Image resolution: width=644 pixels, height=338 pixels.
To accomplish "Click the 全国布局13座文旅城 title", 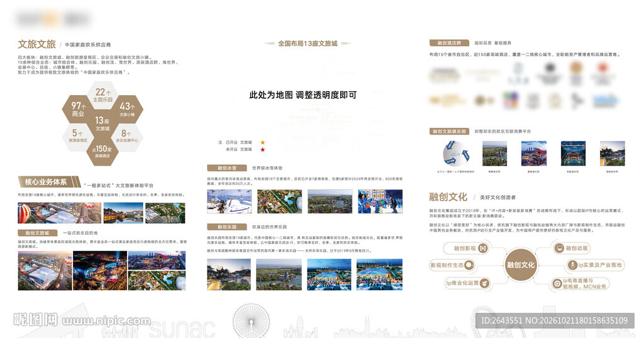I will pos(308,43).
